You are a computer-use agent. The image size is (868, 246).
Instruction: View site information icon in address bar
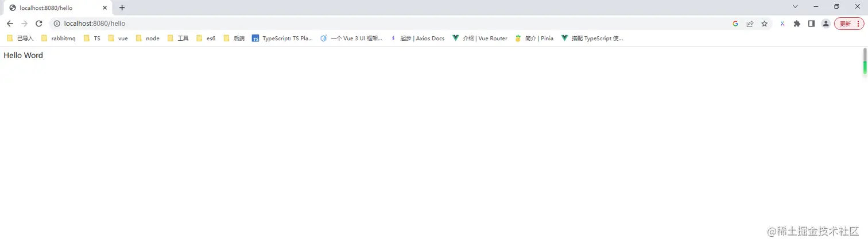[x=57, y=24]
